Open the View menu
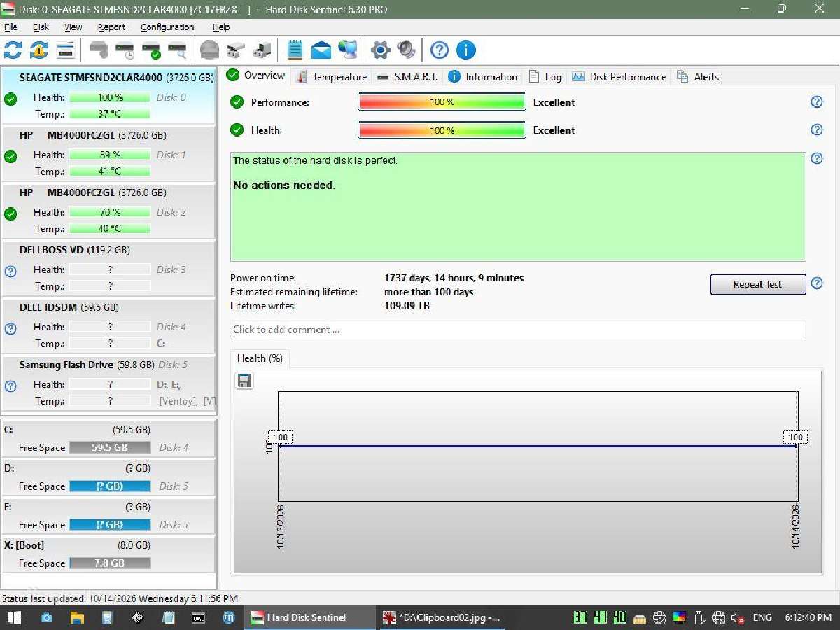This screenshot has width=840, height=630. (x=73, y=27)
